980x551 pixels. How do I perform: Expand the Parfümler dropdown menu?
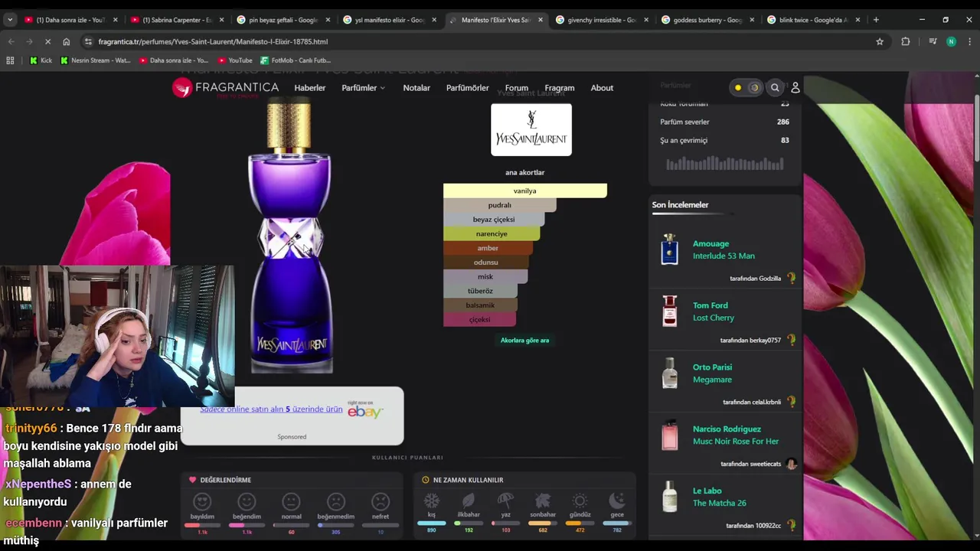click(363, 88)
